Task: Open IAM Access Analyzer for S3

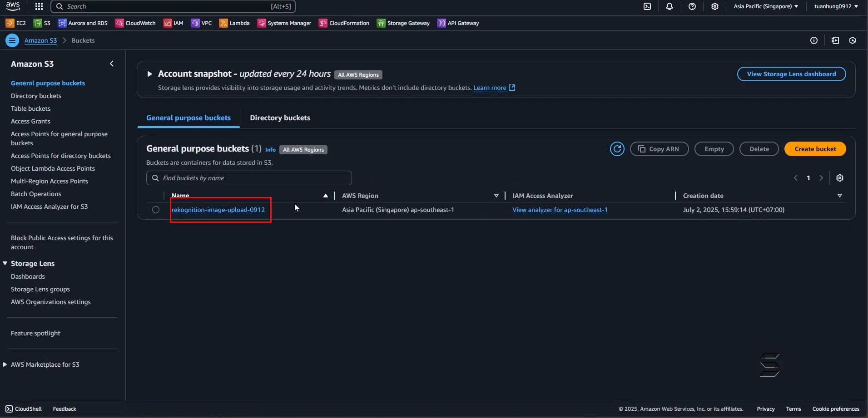Action: pyautogui.click(x=49, y=207)
